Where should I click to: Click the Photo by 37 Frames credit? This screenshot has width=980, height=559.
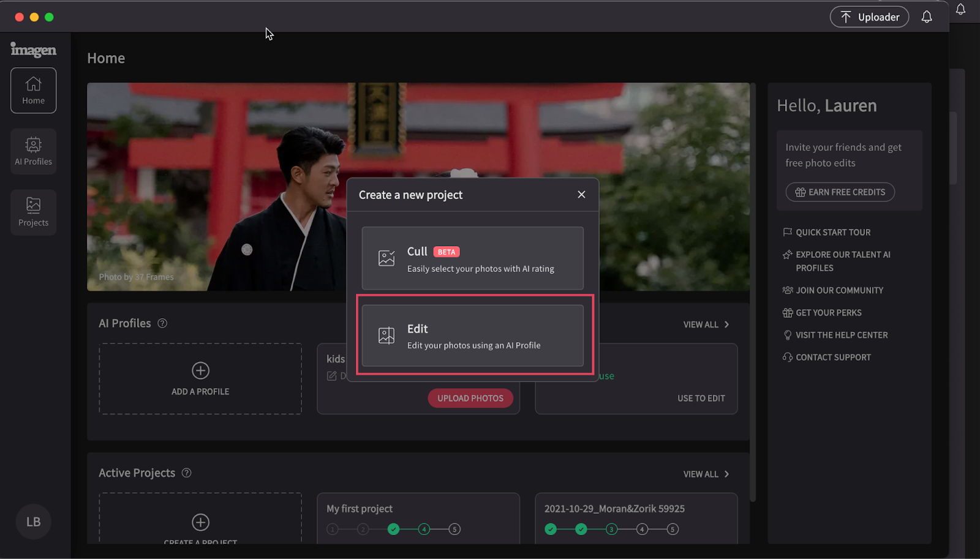pos(137,277)
